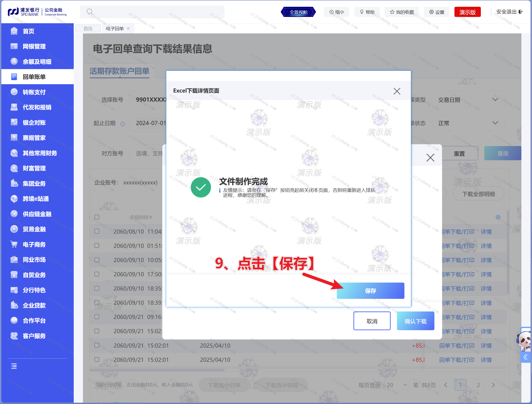Open the 每页显示 20 page-size dropdown
This screenshot has width=532, height=404.
396,385
